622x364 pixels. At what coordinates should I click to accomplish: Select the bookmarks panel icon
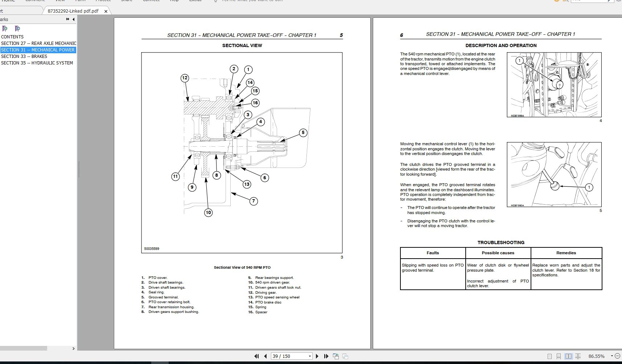click(5, 29)
